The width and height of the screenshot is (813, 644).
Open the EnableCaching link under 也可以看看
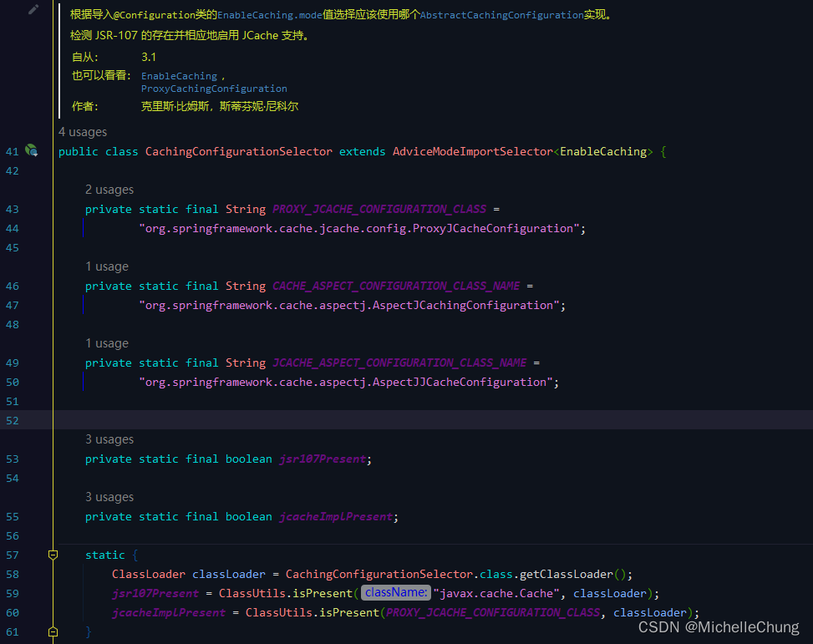(179, 75)
